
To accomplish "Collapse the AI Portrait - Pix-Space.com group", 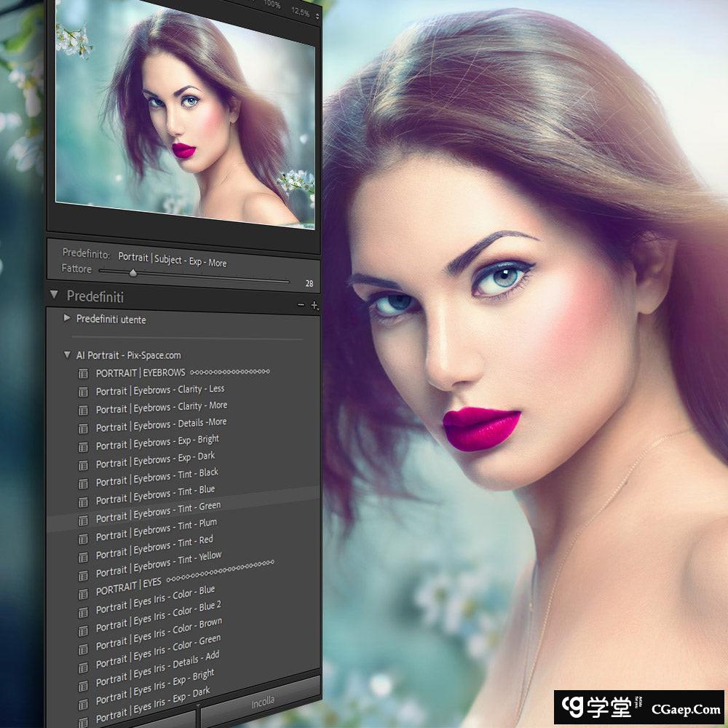I will 68,355.
